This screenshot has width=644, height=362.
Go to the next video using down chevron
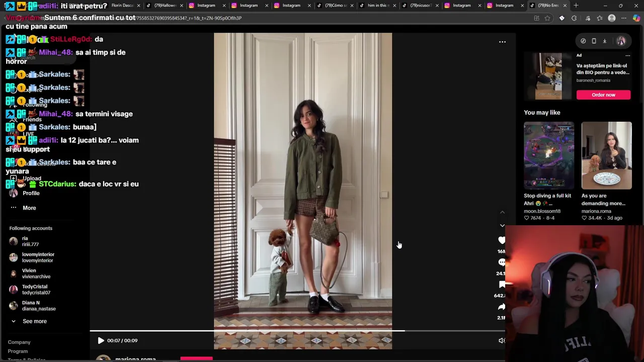pyautogui.click(x=502, y=225)
